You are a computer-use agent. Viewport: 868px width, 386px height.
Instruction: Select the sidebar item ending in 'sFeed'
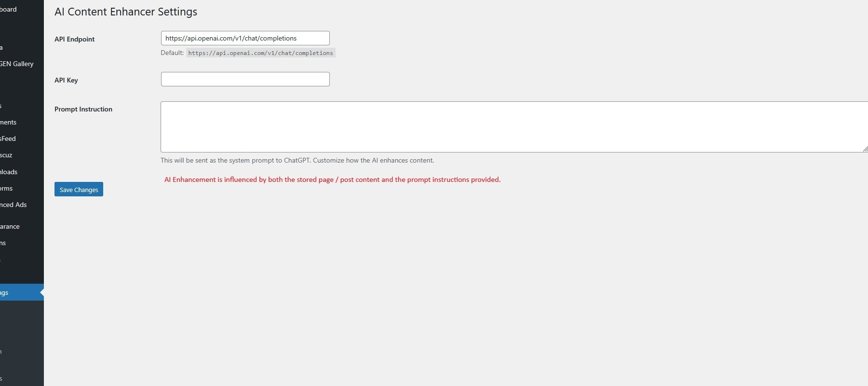point(9,138)
